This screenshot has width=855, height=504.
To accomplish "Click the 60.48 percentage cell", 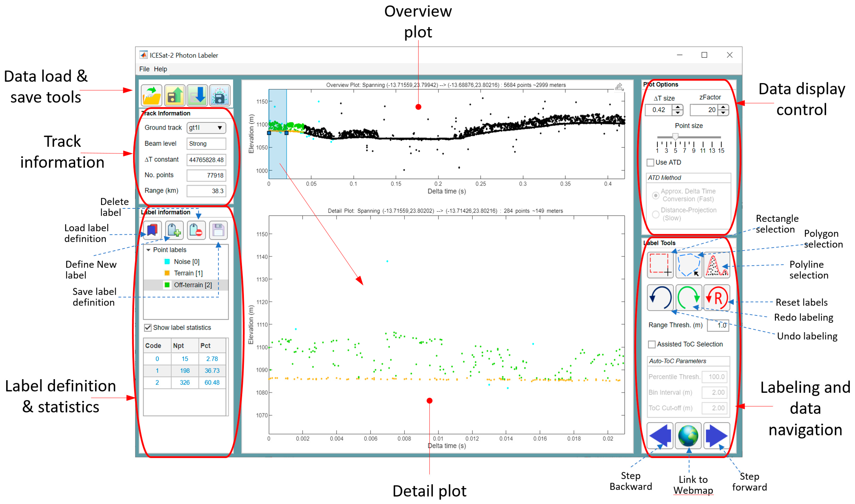I will pyautogui.click(x=212, y=383).
